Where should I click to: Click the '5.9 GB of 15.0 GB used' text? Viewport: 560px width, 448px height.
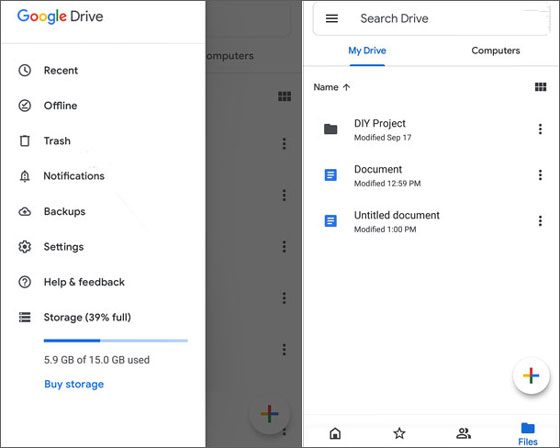coord(97,360)
